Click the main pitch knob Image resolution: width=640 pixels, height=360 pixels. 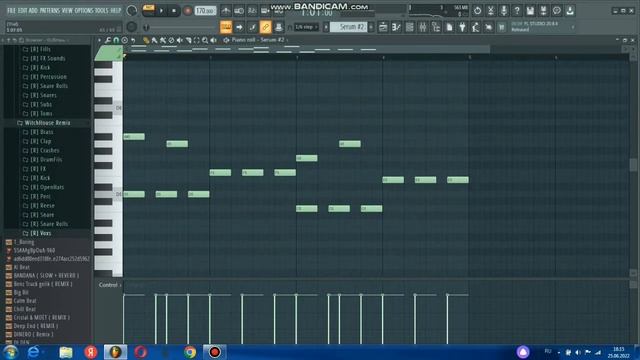131,27
